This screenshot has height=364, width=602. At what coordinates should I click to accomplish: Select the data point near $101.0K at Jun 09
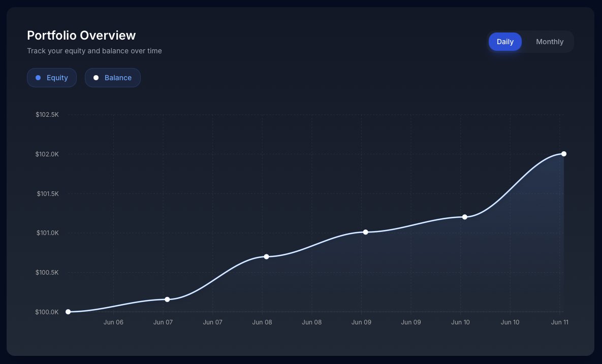tap(365, 232)
